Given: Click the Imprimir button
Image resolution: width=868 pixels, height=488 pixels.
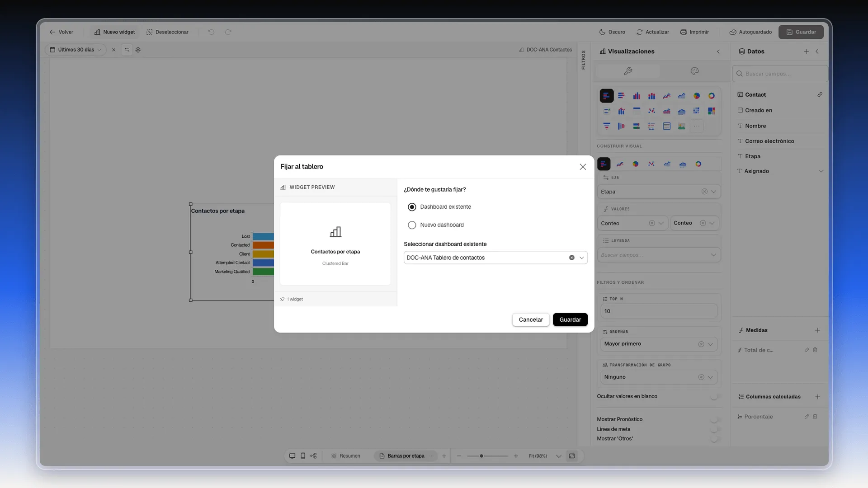Looking at the screenshot, I should click(695, 32).
